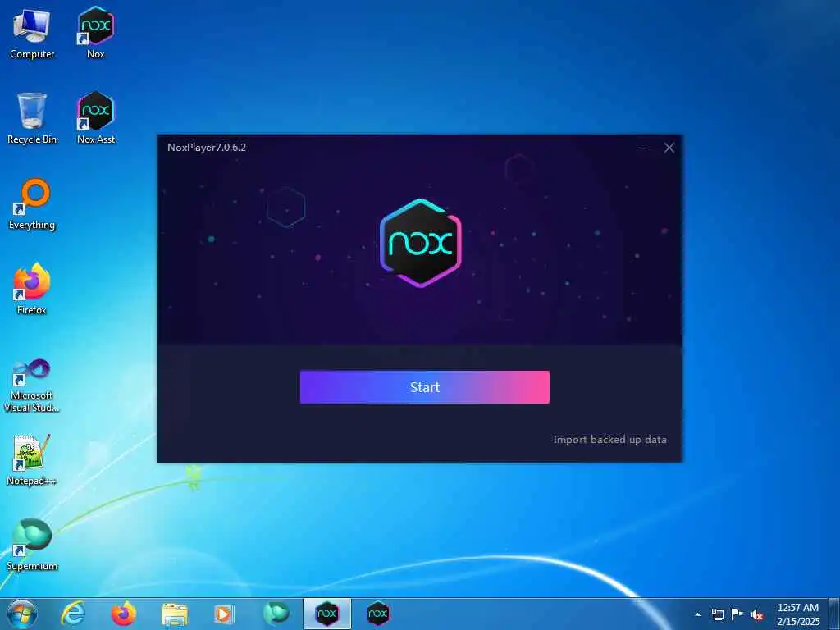Select the Supermium desktop shortcut
840x630 pixels.
pos(32,546)
